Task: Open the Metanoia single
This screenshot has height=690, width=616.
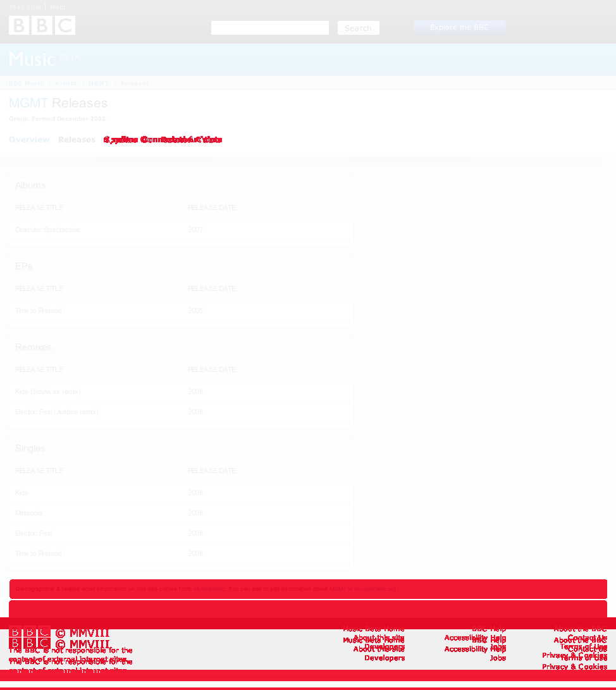Action: pos(29,513)
